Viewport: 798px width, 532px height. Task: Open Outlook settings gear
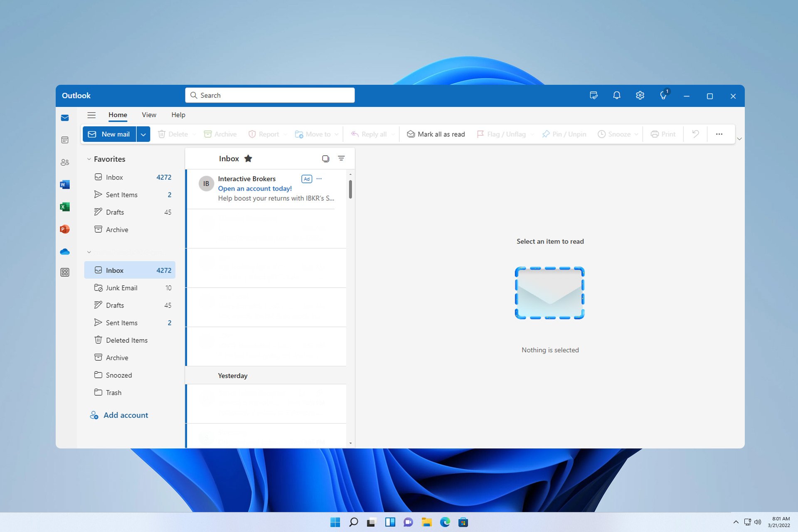tap(640, 96)
